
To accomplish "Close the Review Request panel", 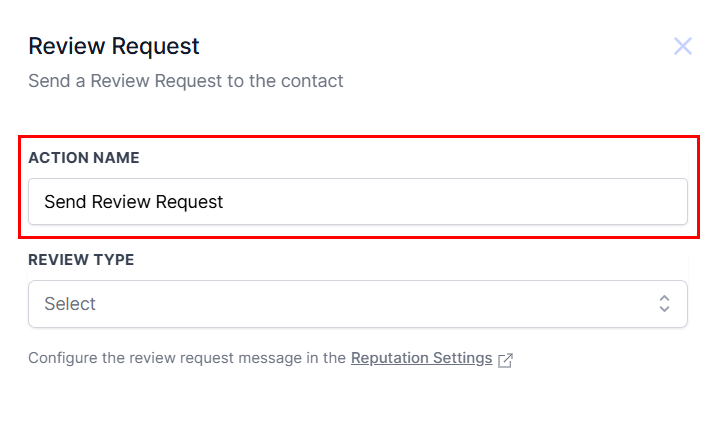I will click(683, 46).
